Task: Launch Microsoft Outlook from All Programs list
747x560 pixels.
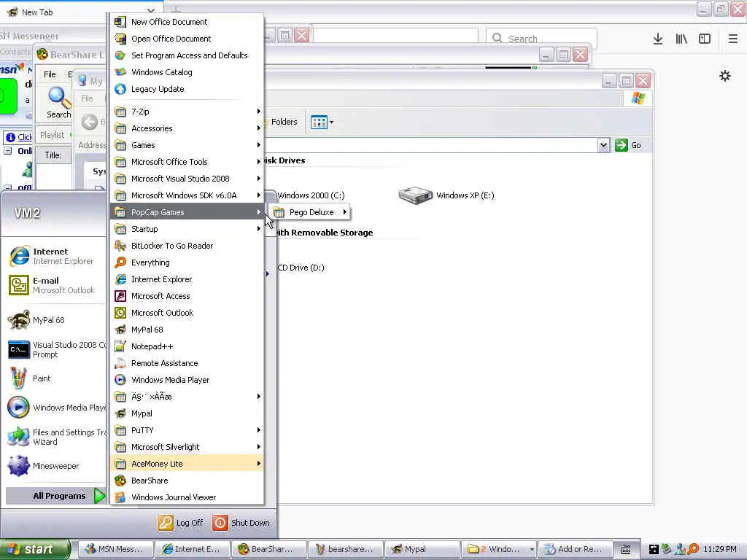Action: pos(187,313)
